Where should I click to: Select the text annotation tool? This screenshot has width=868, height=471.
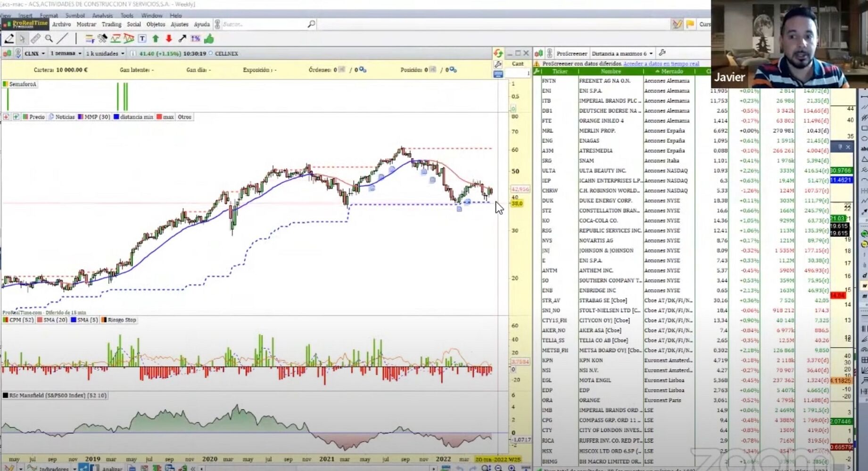tap(142, 39)
